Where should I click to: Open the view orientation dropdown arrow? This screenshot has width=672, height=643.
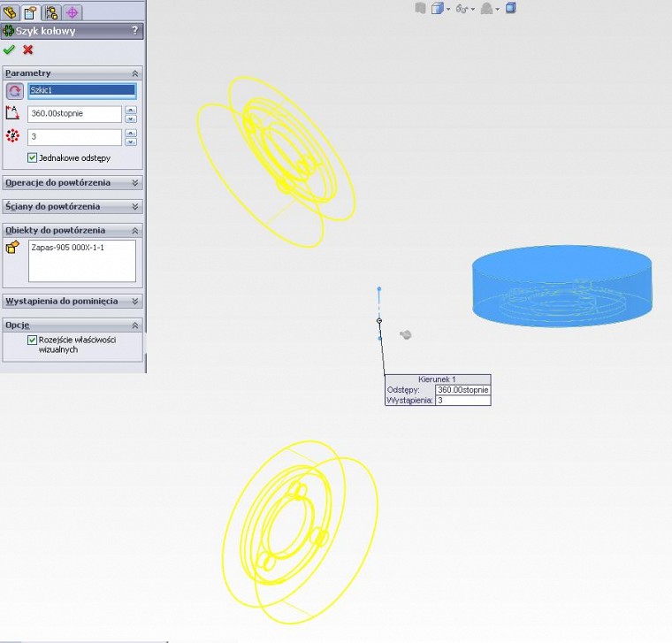point(448,9)
